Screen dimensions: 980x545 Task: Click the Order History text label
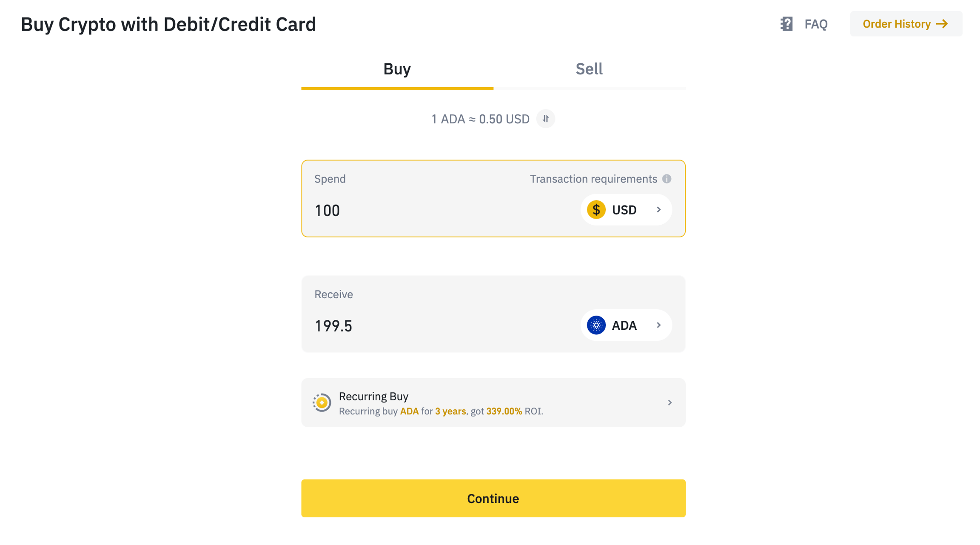pyautogui.click(x=897, y=24)
